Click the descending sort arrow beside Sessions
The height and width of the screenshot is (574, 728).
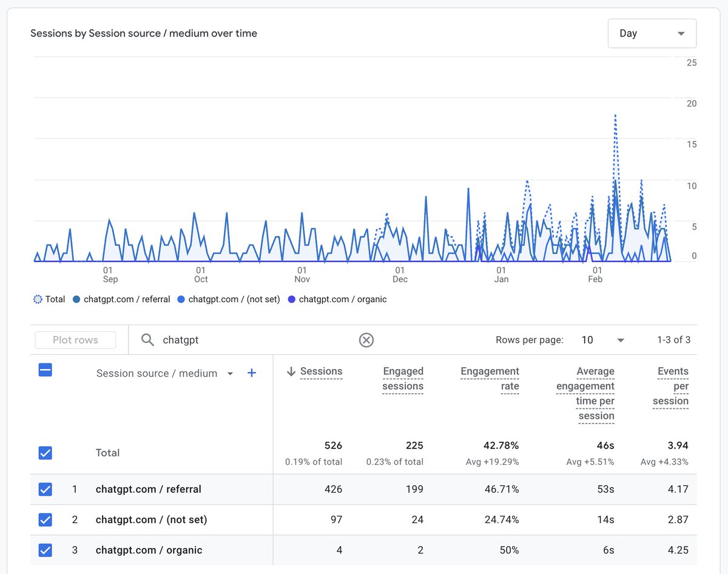[292, 371]
